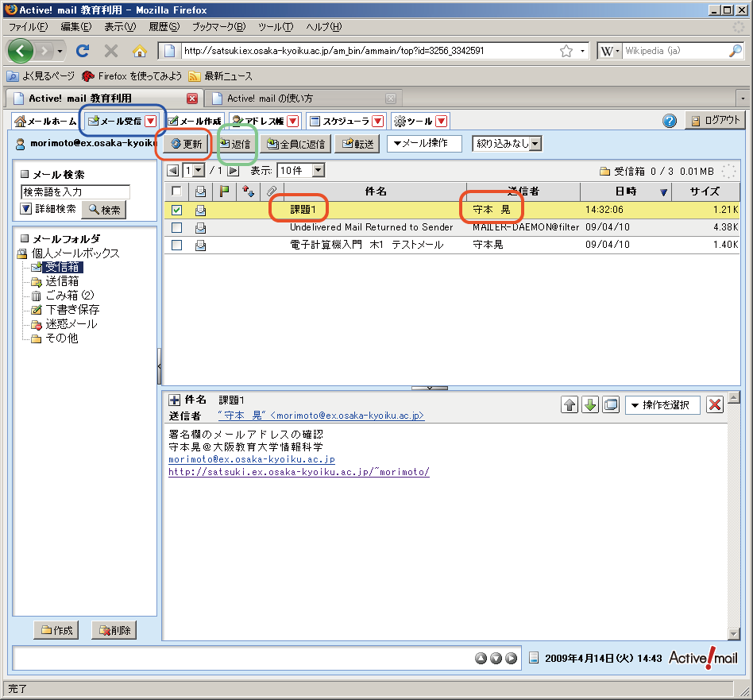Image resolution: width=753 pixels, height=700 pixels.
Task: Click the mail list vertical scrollbar
Action: (744, 278)
